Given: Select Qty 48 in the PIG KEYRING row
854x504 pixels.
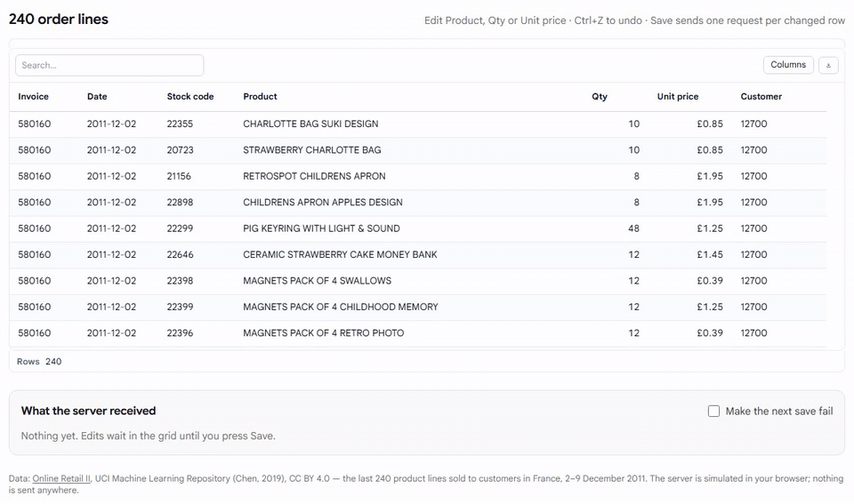Looking at the screenshot, I should [x=633, y=228].
